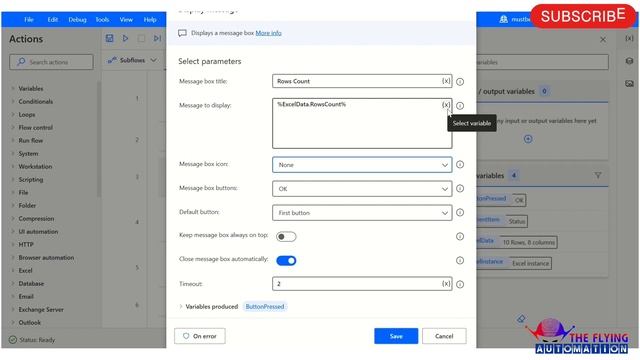Open the File menu
The height and width of the screenshot is (360, 640).
click(x=29, y=20)
